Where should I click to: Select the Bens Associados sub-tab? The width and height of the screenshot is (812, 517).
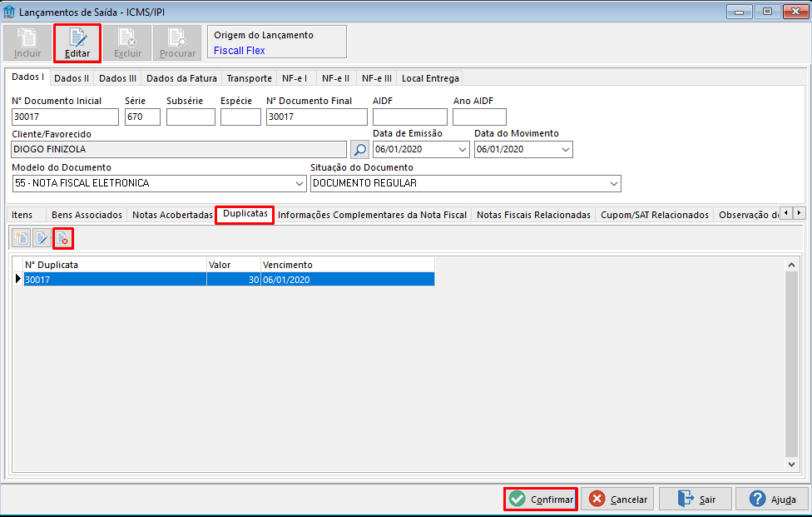pos(87,215)
